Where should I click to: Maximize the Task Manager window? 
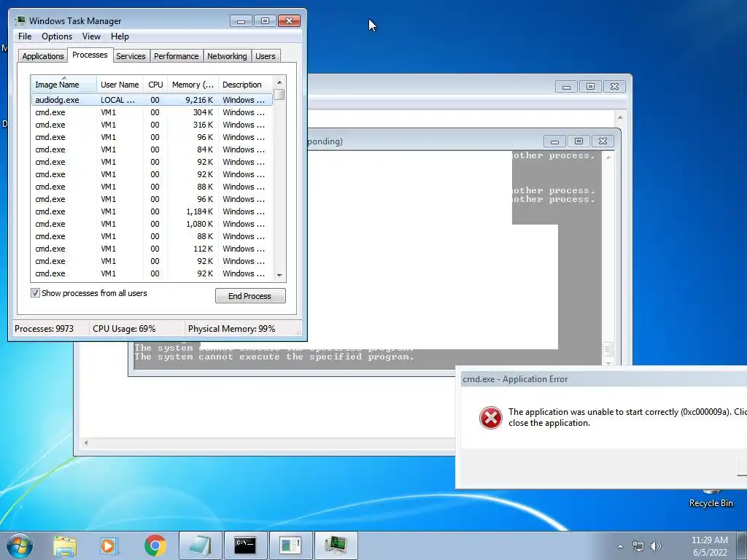265,21
